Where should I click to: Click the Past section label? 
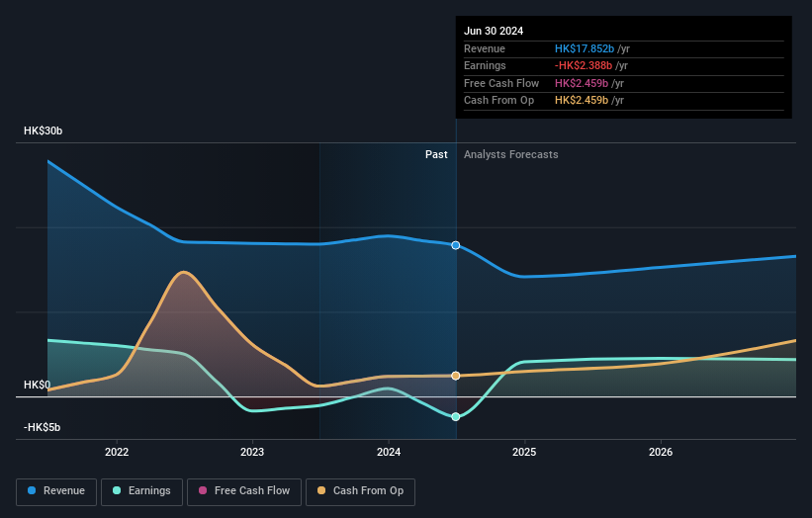[436, 154]
